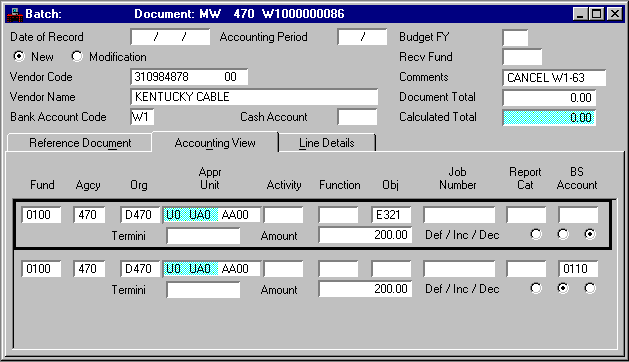Click the BS Account field containing 0110
This screenshot has width=629, height=362.
578,269
